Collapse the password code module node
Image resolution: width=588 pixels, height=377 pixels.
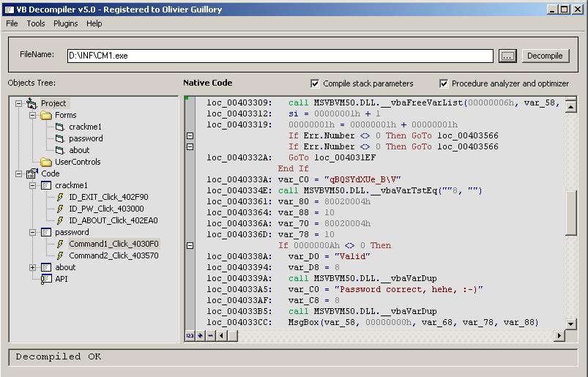pos(33,232)
